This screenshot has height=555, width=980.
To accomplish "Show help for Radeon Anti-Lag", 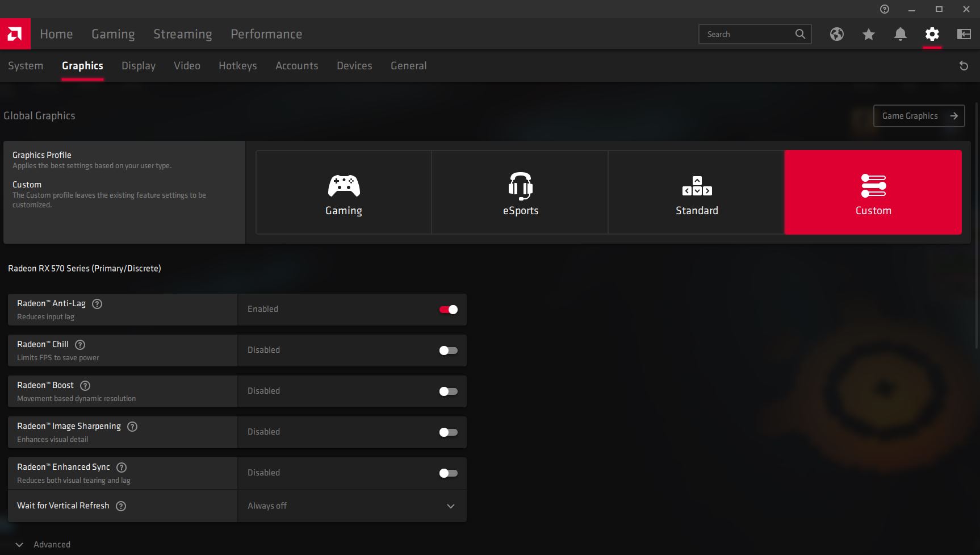I will pyautogui.click(x=97, y=304).
